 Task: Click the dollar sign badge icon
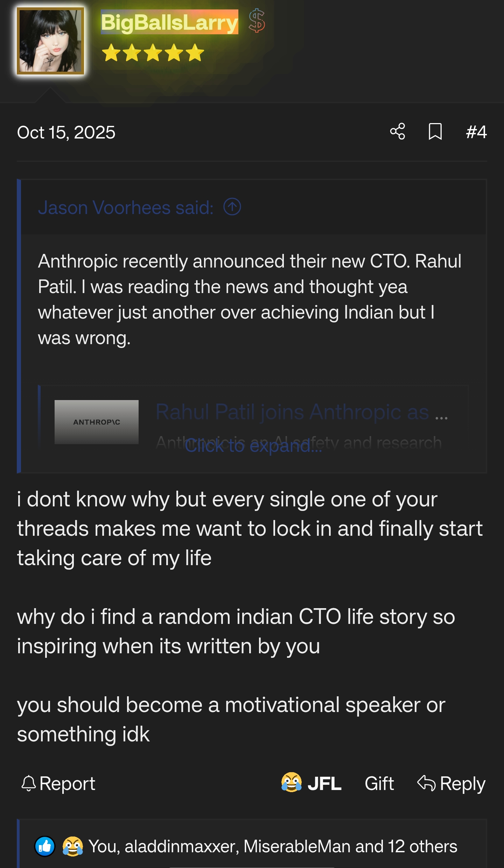(x=257, y=21)
